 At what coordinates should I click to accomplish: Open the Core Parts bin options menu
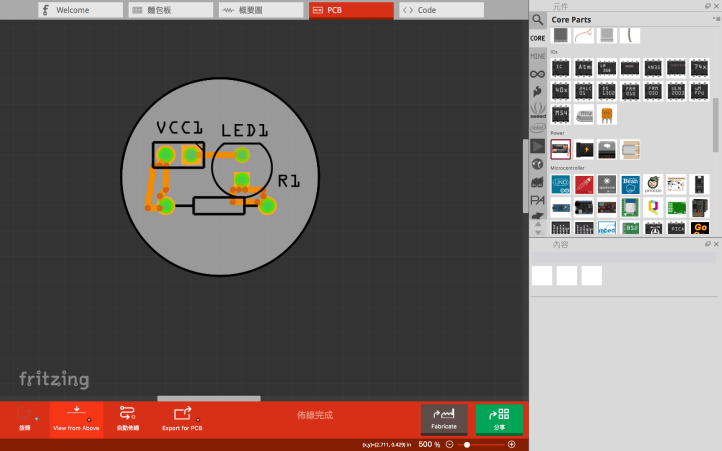[x=714, y=20]
